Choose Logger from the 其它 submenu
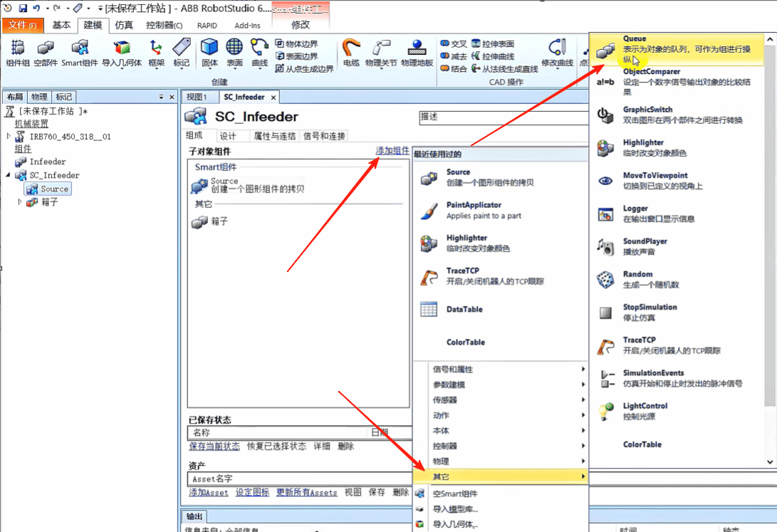This screenshot has height=532, width=777. (x=677, y=214)
